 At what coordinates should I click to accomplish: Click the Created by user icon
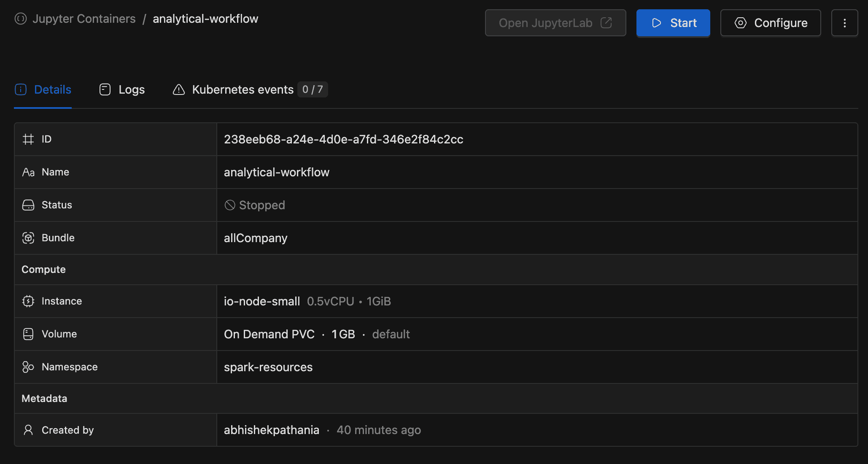tap(28, 430)
